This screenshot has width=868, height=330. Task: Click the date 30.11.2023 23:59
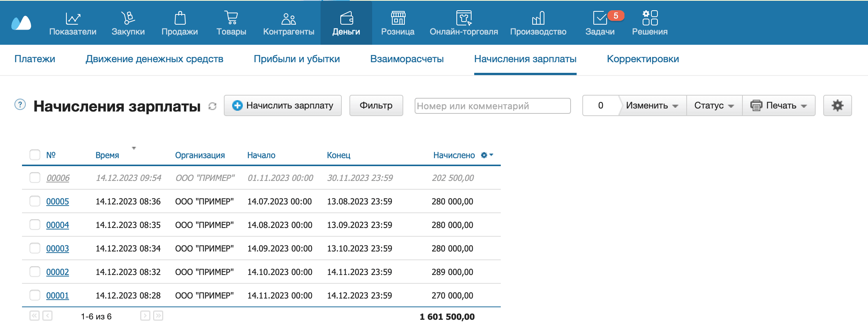click(x=360, y=178)
